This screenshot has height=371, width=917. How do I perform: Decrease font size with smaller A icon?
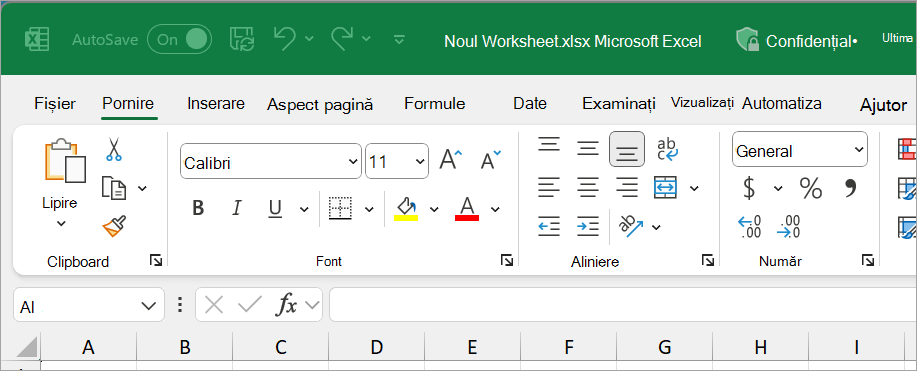490,160
